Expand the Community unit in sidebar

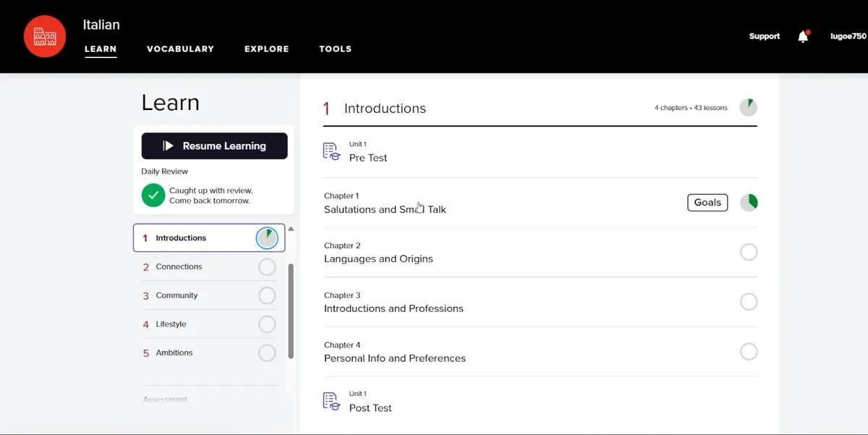(176, 295)
